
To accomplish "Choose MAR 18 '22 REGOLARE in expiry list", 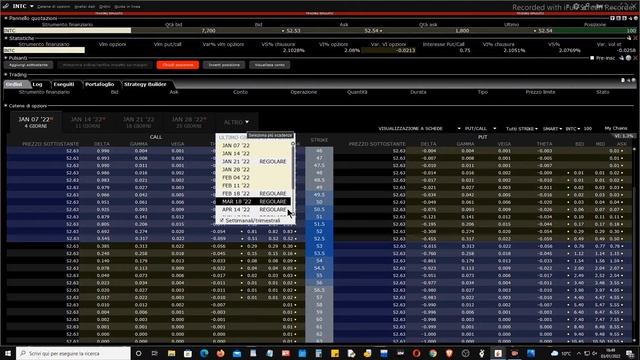I will (253, 202).
